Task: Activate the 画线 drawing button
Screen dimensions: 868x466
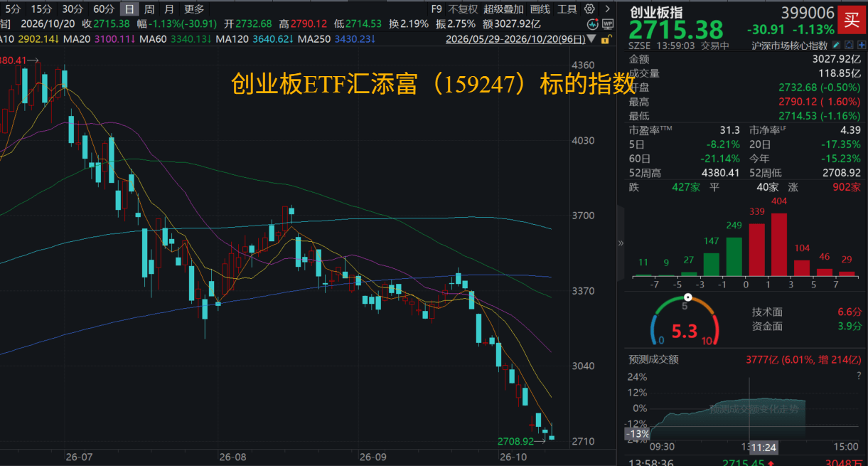Action: point(540,9)
